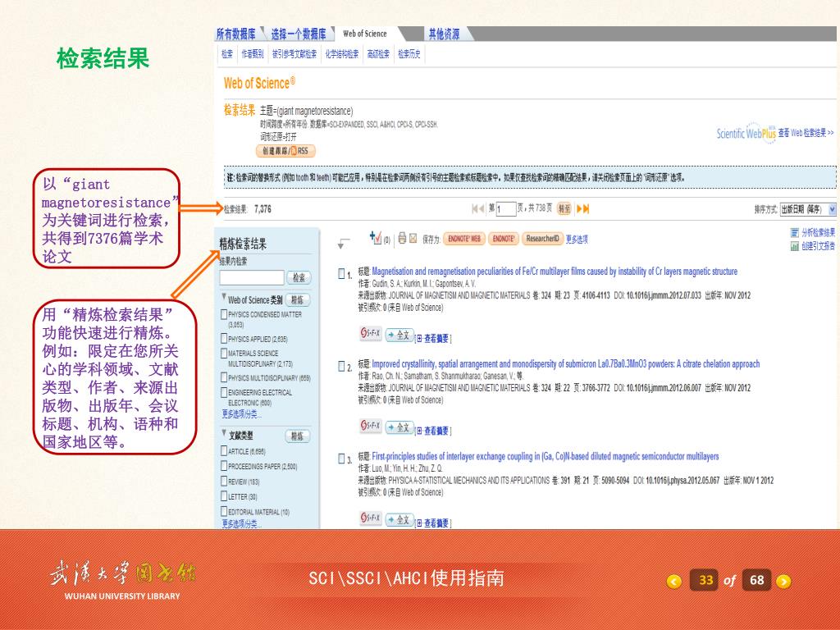Jump to the last results page arrow
The height and width of the screenshot is (630, 840).
pos(586,209)
